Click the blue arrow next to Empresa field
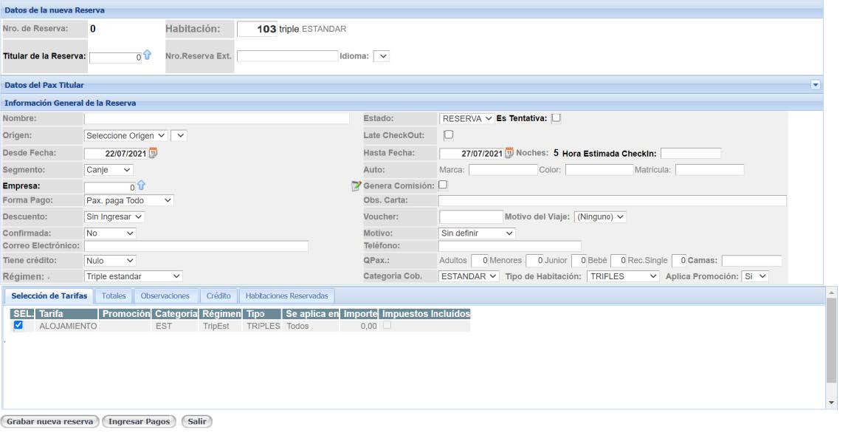The width and height of the screenshot is (868, 444). [142, 186]
